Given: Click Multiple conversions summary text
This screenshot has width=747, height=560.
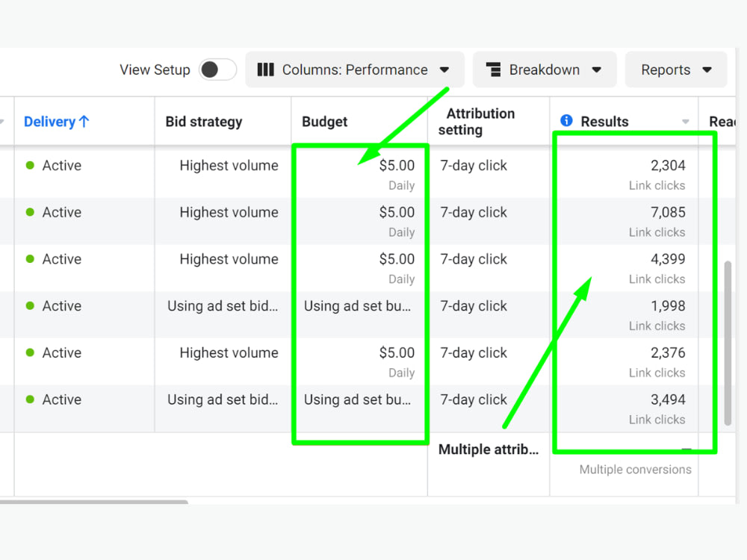Looking at the screenshot, I should click(636, 470).
